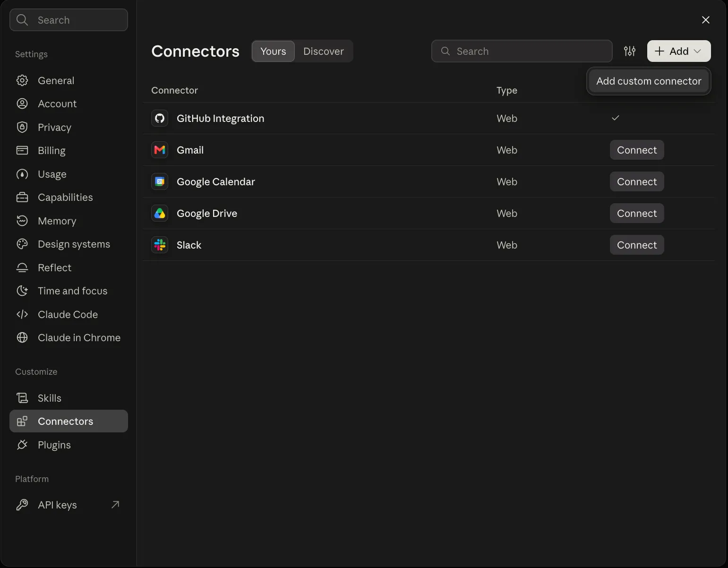Image resolution: width=728 pixels, height=568 pixels.
Task: Open Design systems settings
Action: pos(69,244)
